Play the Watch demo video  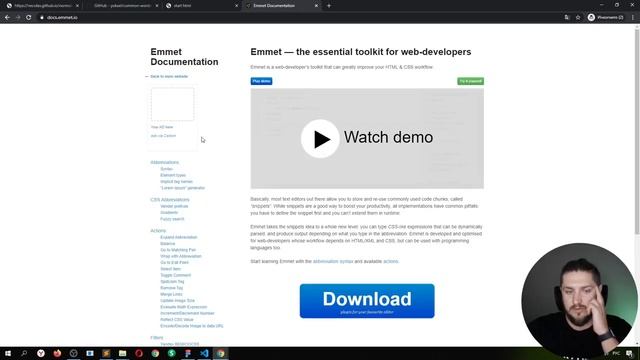[320, 139]
